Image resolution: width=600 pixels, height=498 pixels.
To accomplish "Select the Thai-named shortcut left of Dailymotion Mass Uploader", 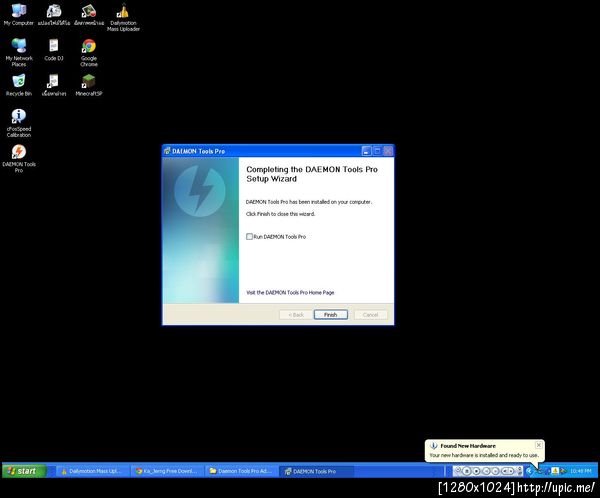I will [89, 15].
